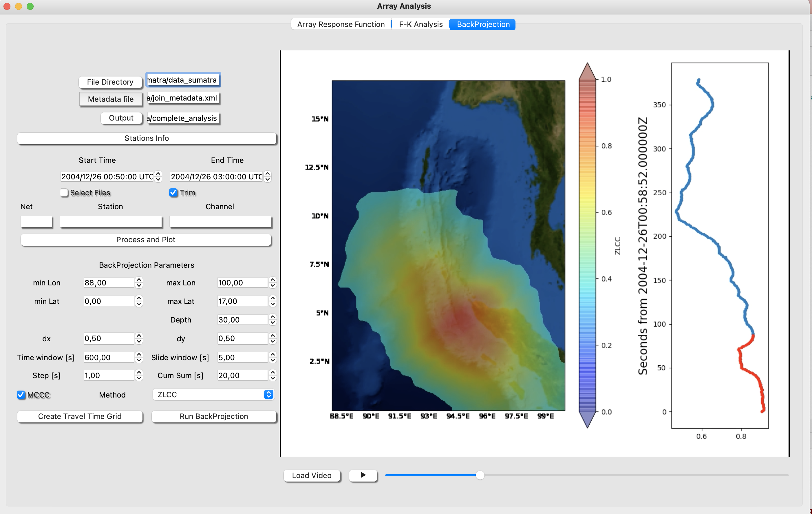Screen dimensions: 812x514
Task: Click the BackProjection tab
Action: coord(483,24)
